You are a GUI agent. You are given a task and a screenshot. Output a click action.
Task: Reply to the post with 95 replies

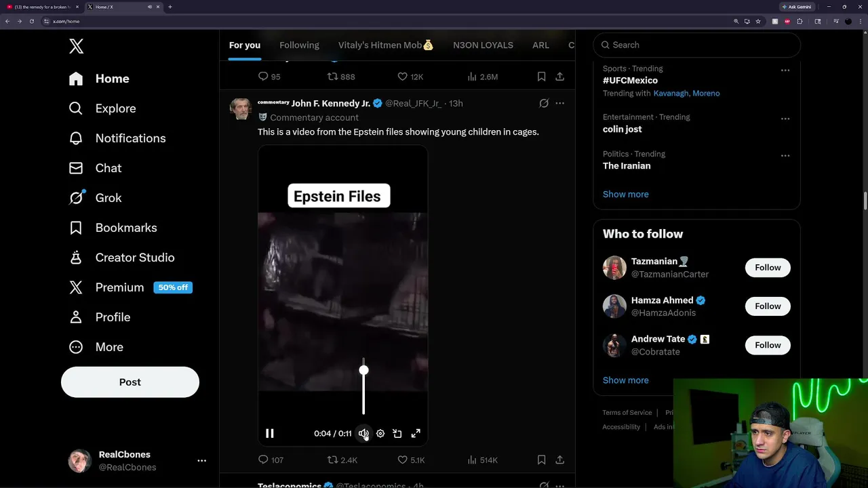coord(269,77)
